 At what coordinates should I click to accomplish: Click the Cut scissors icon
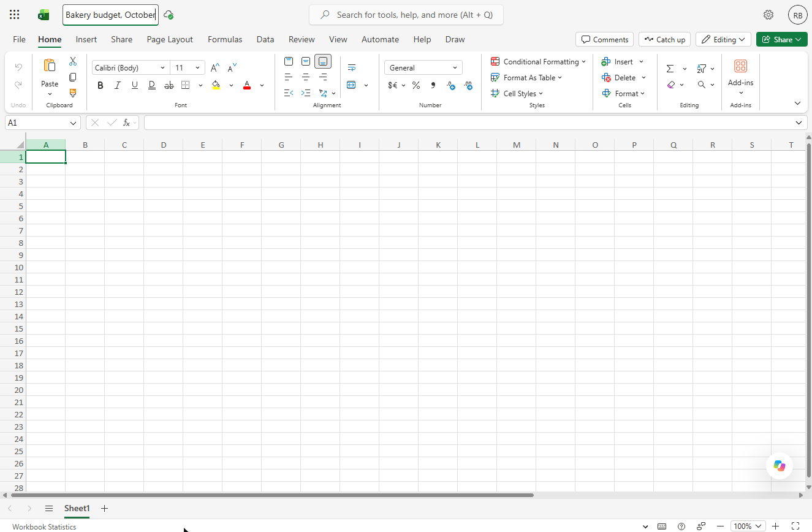(x=73, y=61)
